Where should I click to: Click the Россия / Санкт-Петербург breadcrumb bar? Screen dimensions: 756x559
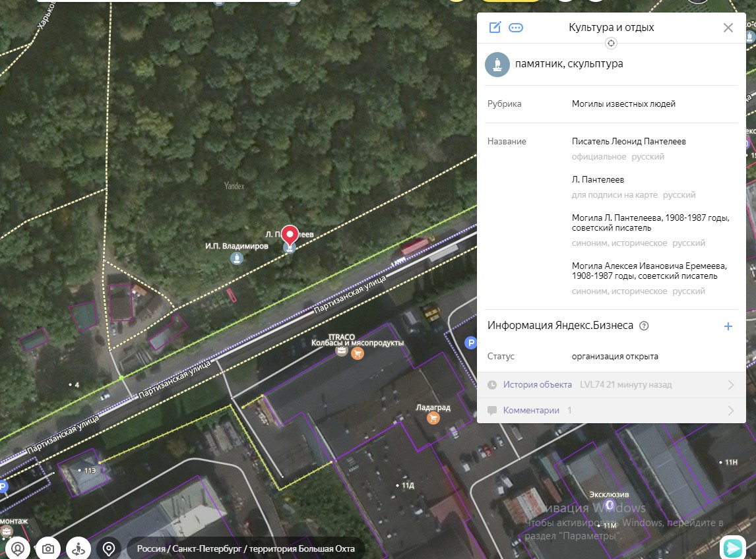245,548
